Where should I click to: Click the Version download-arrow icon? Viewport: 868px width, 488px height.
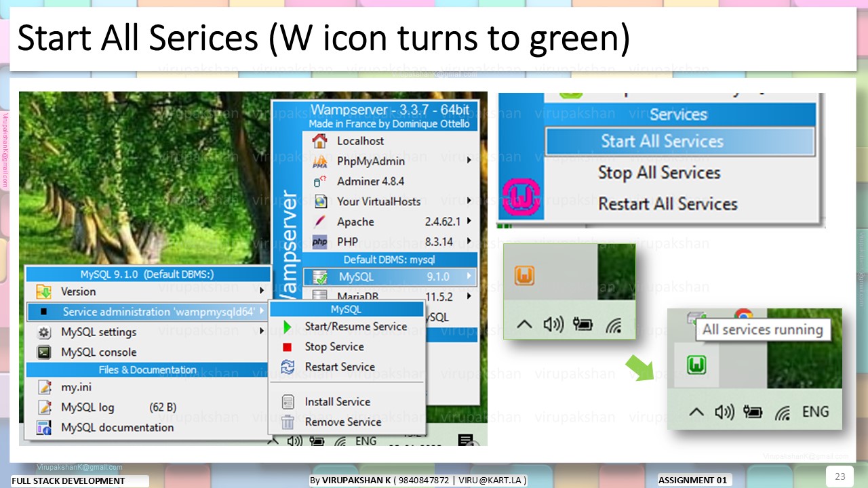[44, 291]
